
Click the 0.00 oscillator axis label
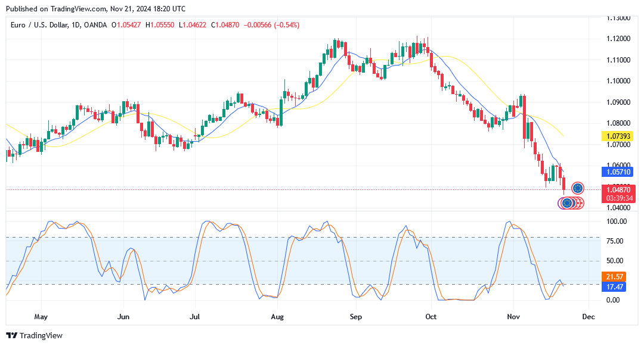[x=613, y=300]
